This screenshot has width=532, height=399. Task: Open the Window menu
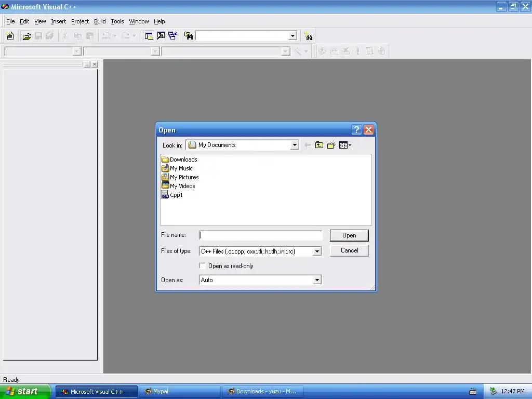(x=139, y=21)
